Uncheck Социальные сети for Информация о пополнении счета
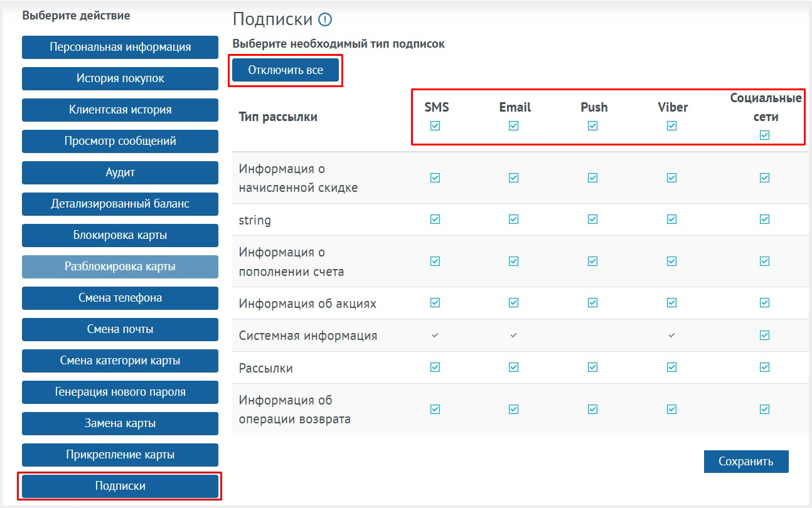 (x=764, y=261)
